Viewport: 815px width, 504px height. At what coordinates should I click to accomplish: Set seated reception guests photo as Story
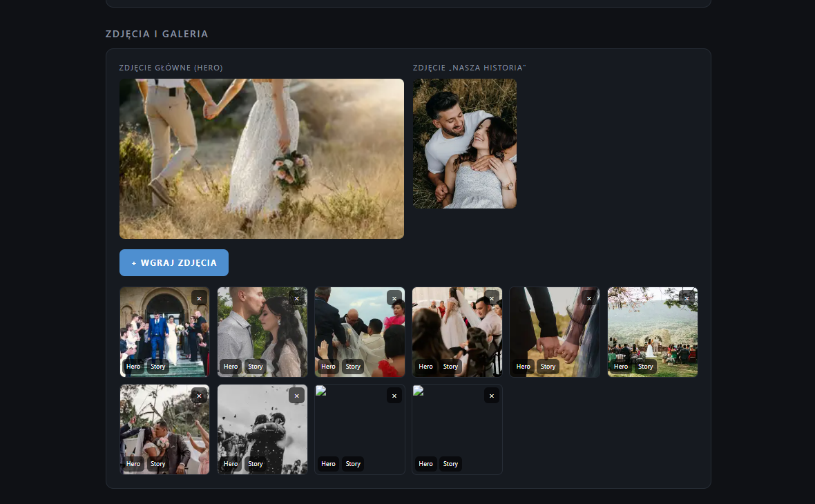click(x=450, y=367)
